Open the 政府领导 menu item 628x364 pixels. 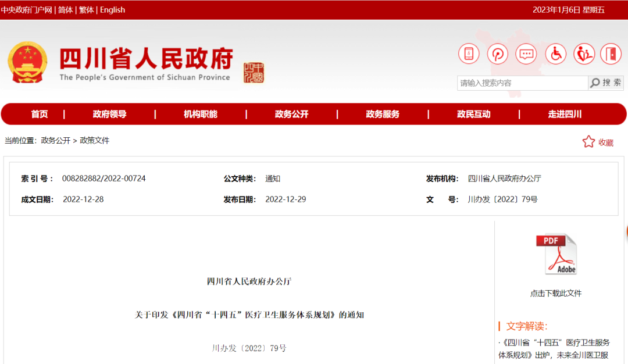(x=109, y=114)
